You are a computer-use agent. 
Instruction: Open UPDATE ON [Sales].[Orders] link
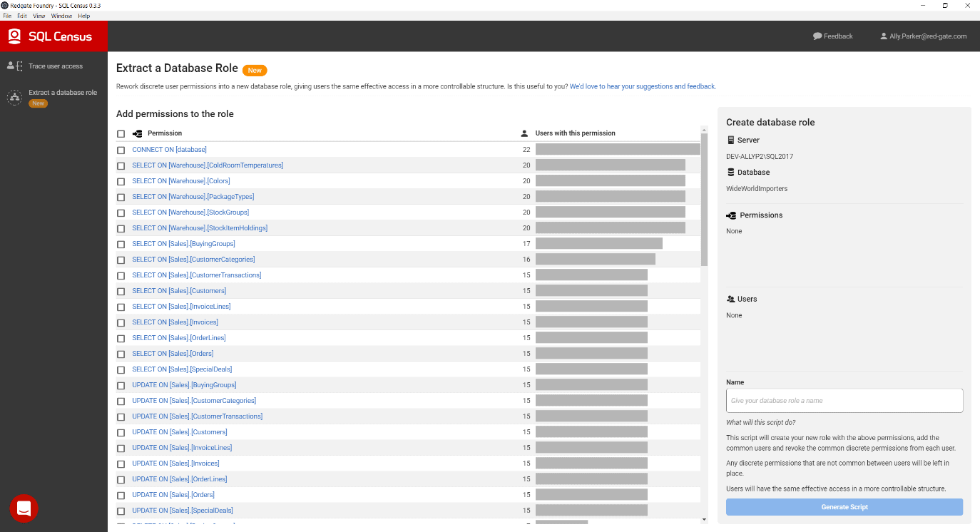click(x=173, y=495)
